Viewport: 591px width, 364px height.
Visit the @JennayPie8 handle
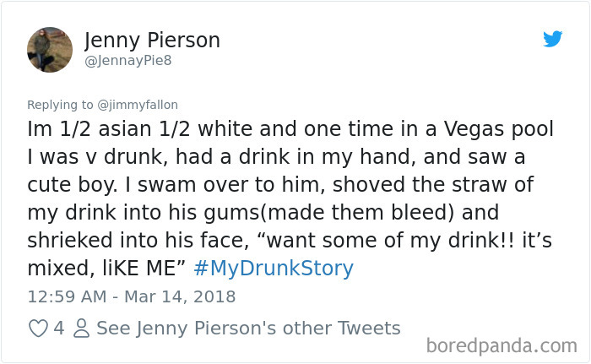(128, 61)
